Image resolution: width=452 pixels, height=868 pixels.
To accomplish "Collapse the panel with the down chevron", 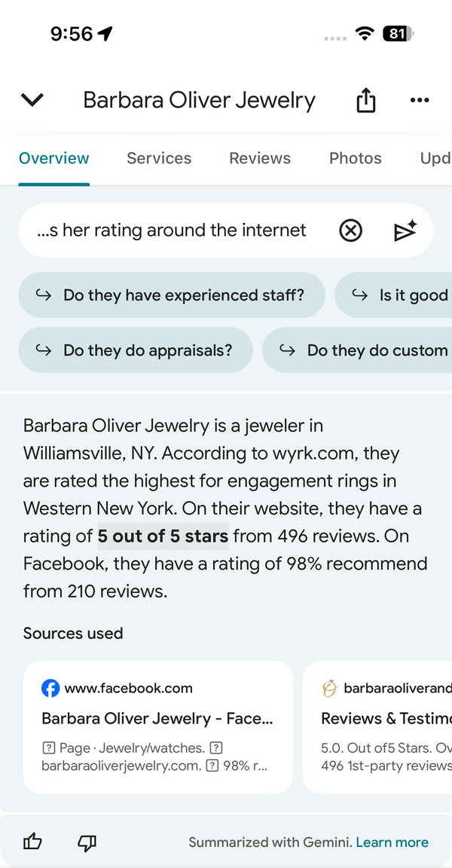I will click(32, 100).
